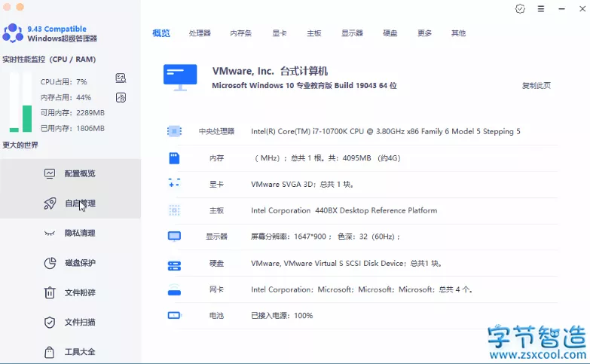This screenshot has height=364, width=590.
Task: Click the green RAM usage bar
Action: coord(27,118)
